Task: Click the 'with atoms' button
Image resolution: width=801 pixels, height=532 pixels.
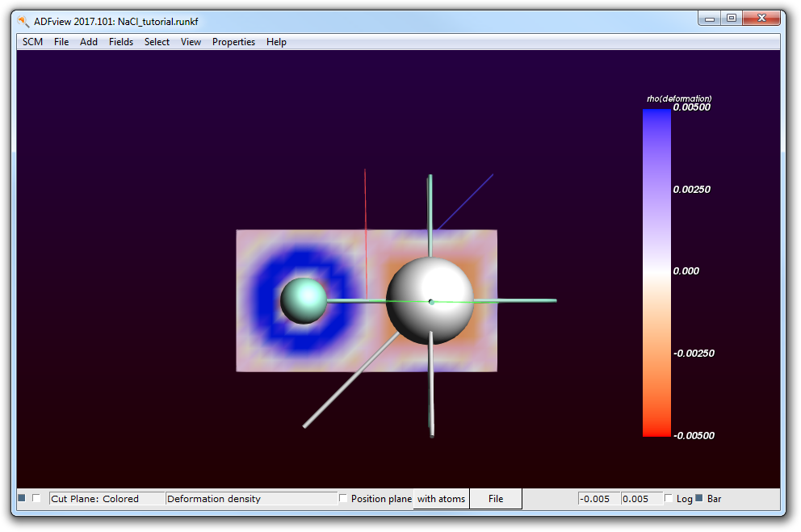Action: point(441,499)
